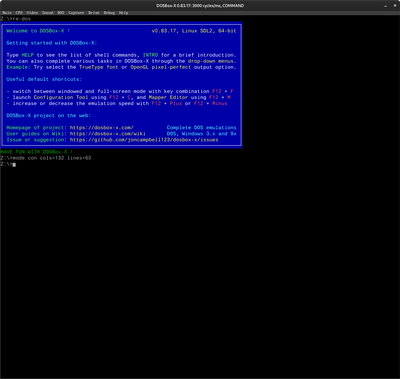Click the github.com dosbox-x issues URL
The height and width of the screenshot is (379, 400).
(144, 140)
